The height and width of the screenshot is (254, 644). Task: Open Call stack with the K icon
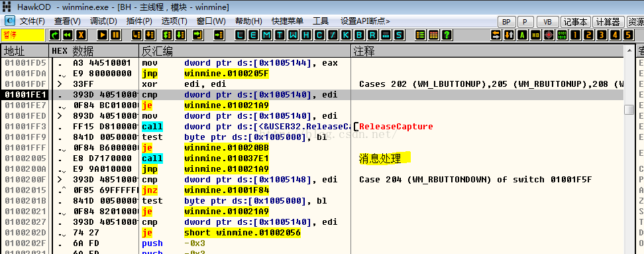(346, 35)
